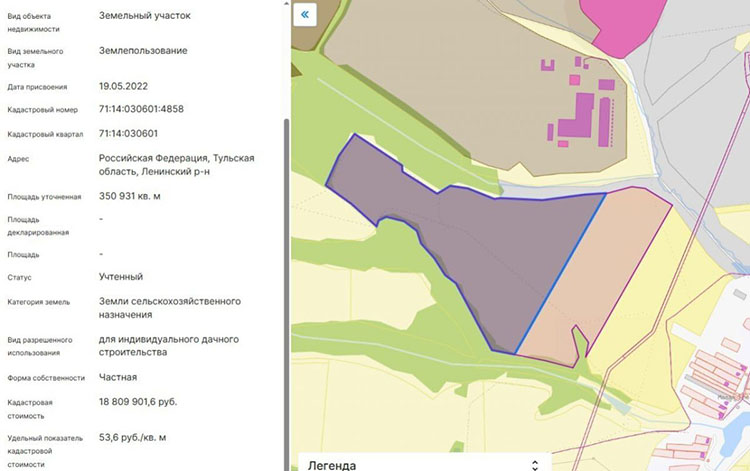Click the Земельный участок object type value
Screen dimensions: 750x471
coord(145,17)
